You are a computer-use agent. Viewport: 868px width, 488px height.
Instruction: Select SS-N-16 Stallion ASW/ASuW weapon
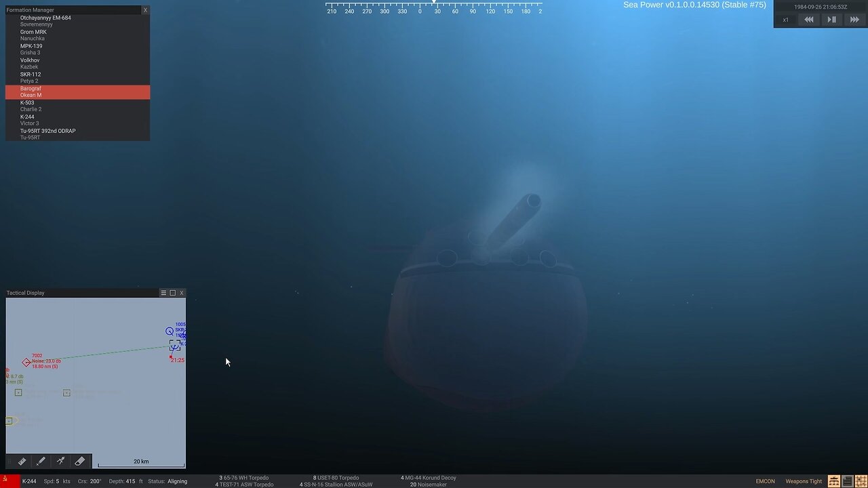point(336,485)
